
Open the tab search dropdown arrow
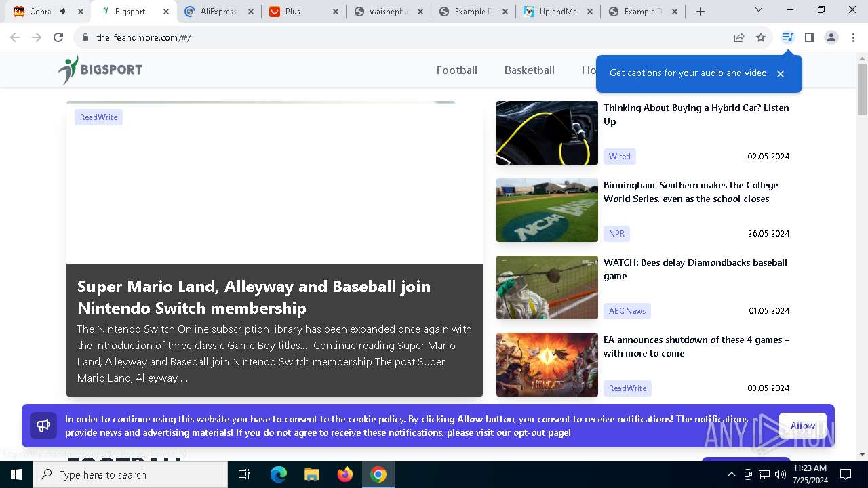[x=758, y=10]
